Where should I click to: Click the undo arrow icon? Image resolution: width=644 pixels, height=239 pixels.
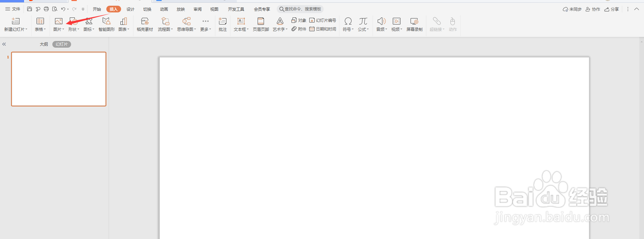(63, 9)
